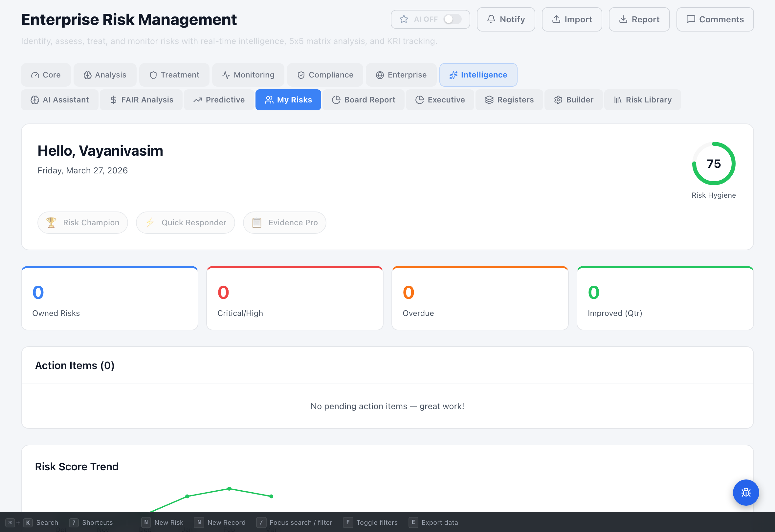Open the Registers section
The height and width of the screenshot is (532, 775).
[509, 100]
